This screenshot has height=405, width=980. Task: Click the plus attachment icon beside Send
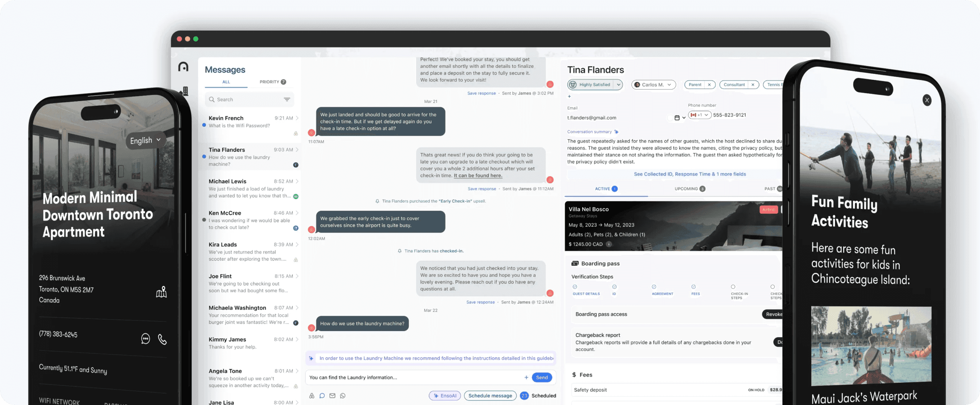526,377
